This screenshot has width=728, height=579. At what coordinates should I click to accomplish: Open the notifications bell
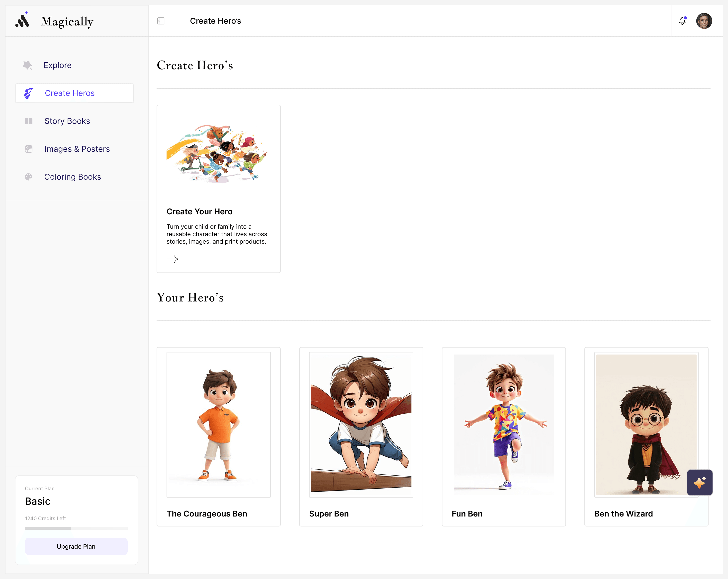682,21
